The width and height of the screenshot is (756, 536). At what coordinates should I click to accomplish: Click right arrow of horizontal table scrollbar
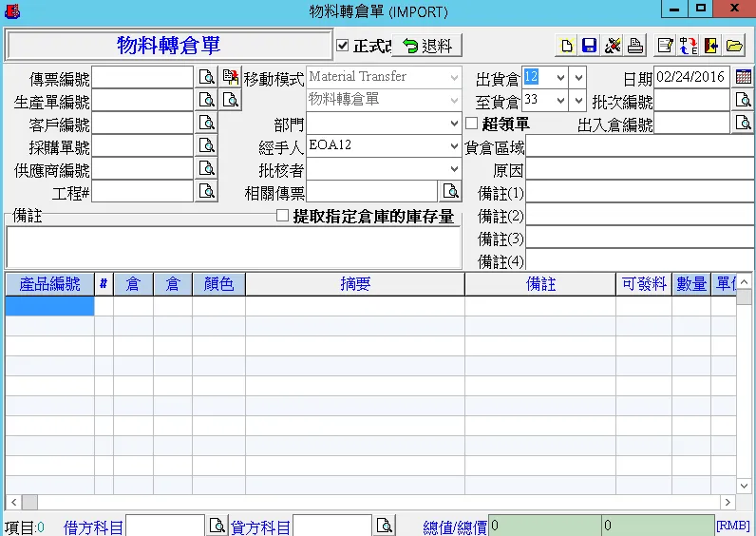coord(728,502)
